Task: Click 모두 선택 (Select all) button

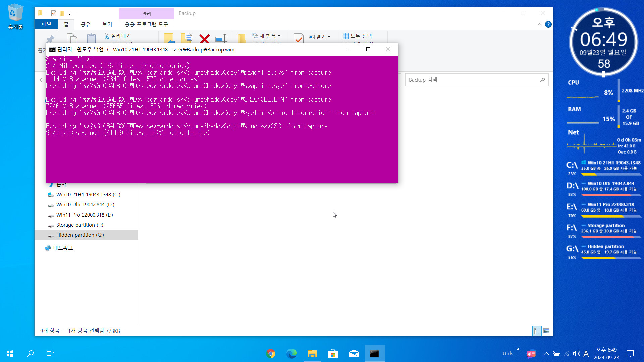Action: [x=358, y=36]
